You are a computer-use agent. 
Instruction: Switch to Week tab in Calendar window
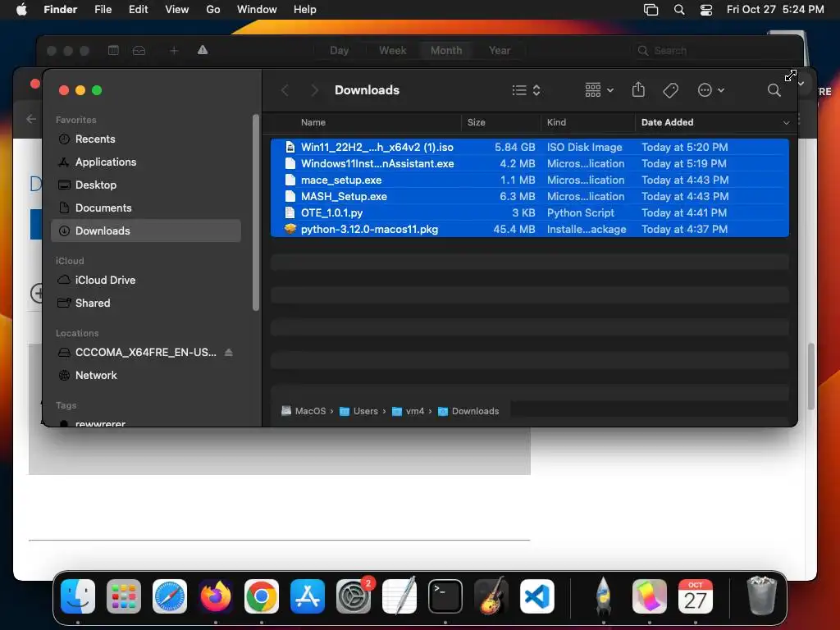393,50
